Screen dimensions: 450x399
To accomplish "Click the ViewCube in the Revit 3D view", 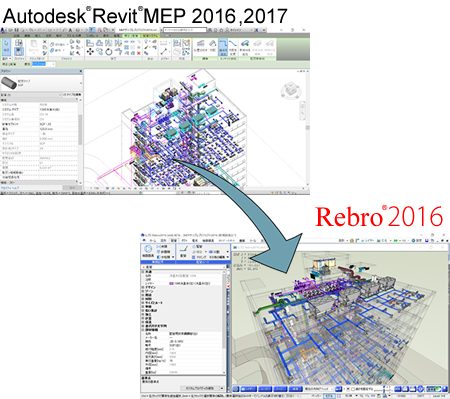I will (x=290, y=89).
